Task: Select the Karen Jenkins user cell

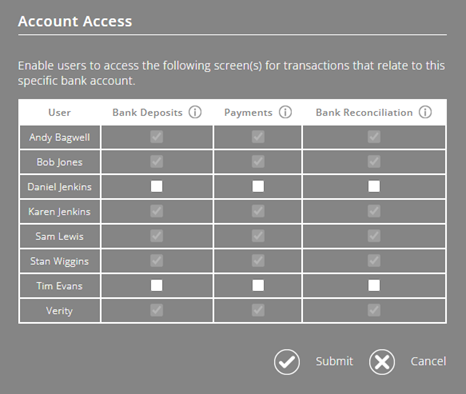Action: coord(60,211)
